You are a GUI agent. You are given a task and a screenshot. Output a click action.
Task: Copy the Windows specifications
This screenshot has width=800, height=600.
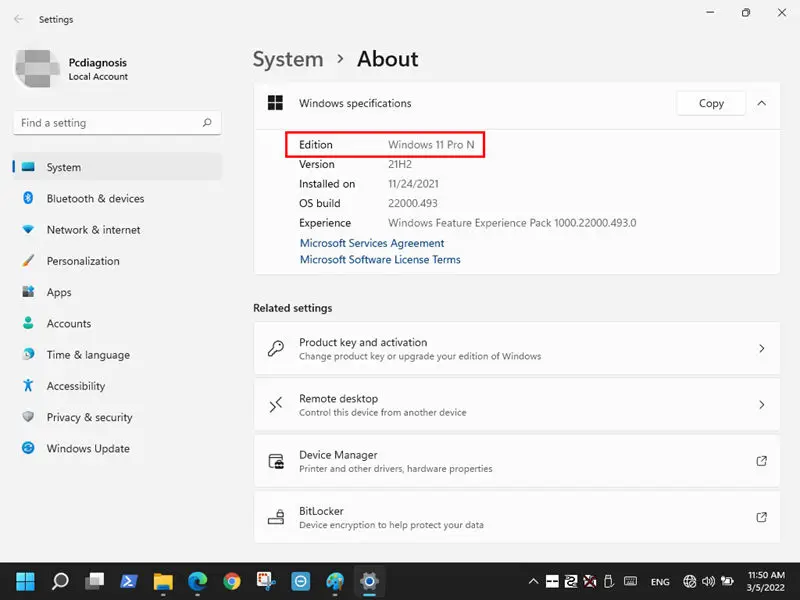[x=711, y=103]
